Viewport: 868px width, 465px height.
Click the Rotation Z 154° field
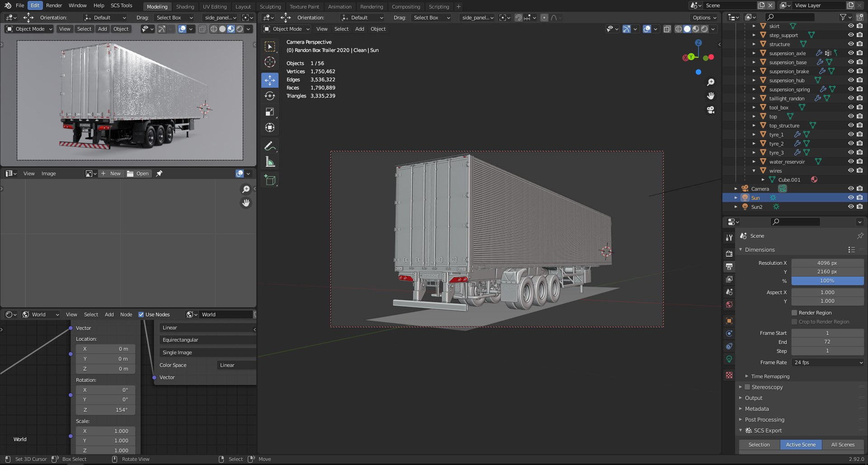(x=105, y=410)
